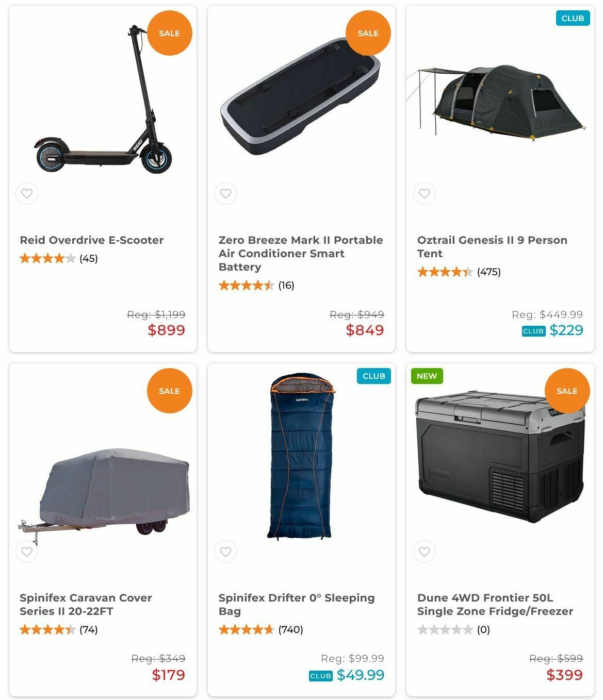Click the blue sleeping bag image
603x700 pixels.
(301, 456)
